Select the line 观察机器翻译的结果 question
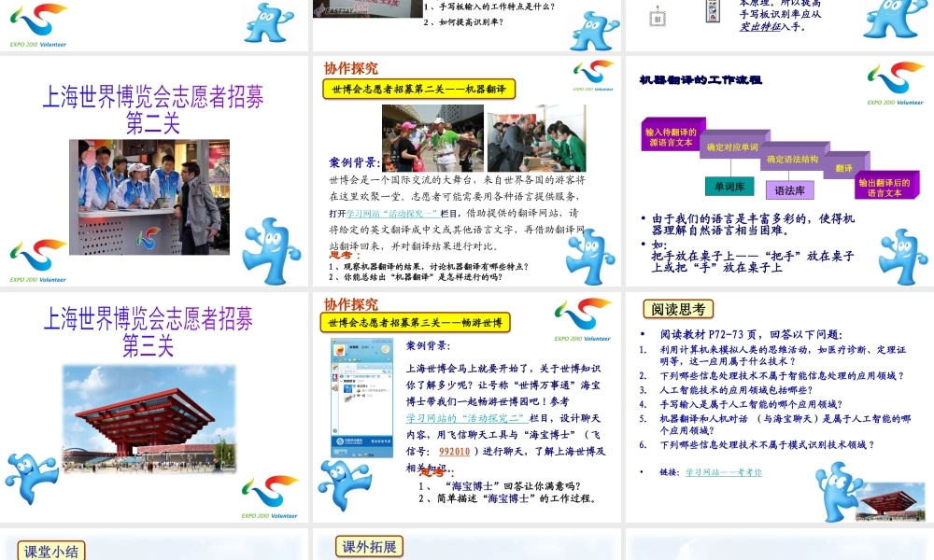Image resolution: width=934 pixels, height=560 pixels. (x=429, y=267)
